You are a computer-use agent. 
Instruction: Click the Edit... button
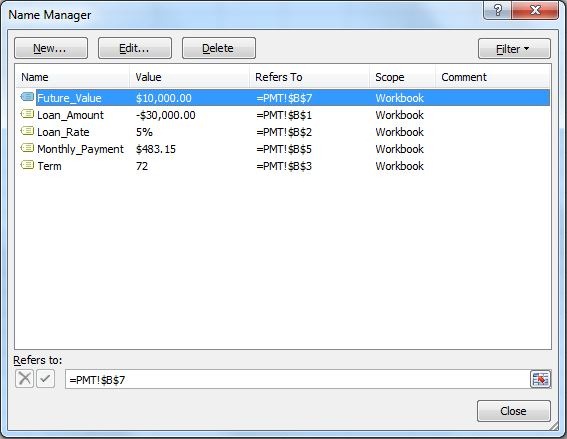coord(135,48)
